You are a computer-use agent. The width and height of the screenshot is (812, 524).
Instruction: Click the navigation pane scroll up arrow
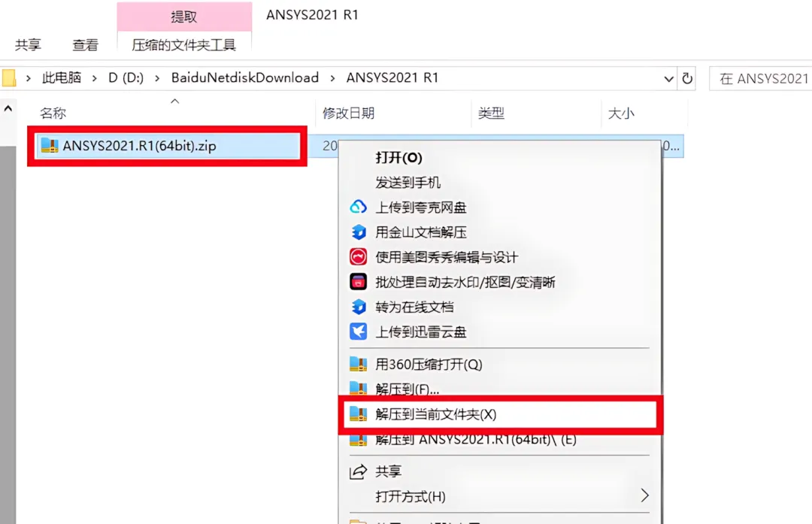coord(8,109)
